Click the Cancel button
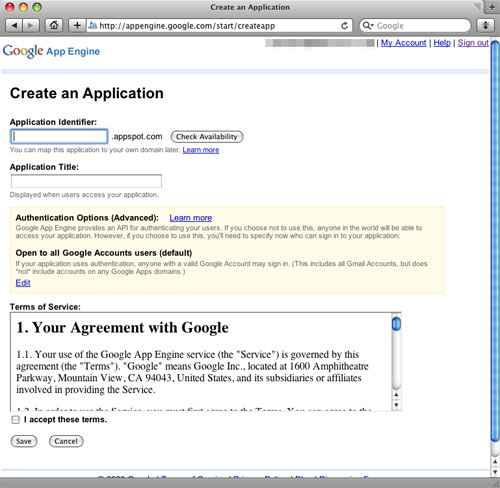The height and width of the screenshot is (488, 500). 66,441
